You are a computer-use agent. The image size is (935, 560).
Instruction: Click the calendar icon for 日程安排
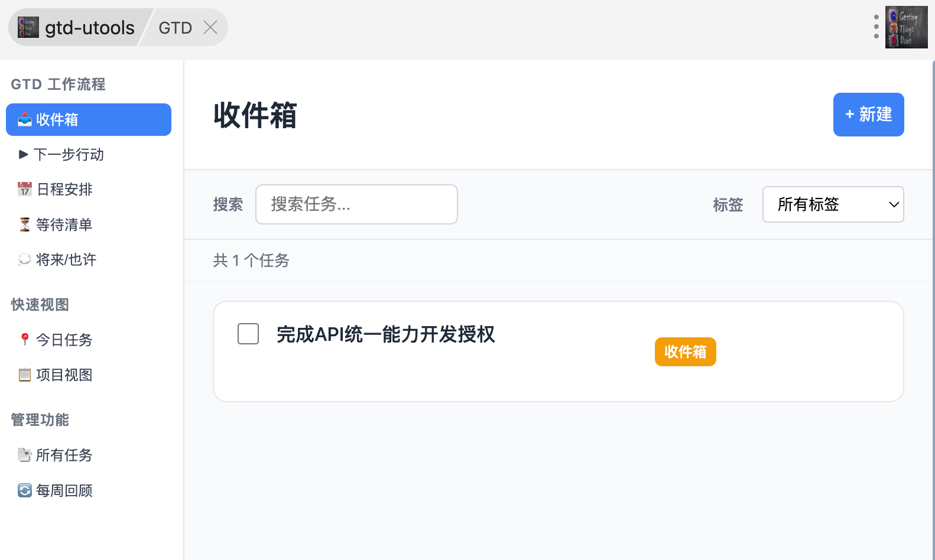coord(25,190)
